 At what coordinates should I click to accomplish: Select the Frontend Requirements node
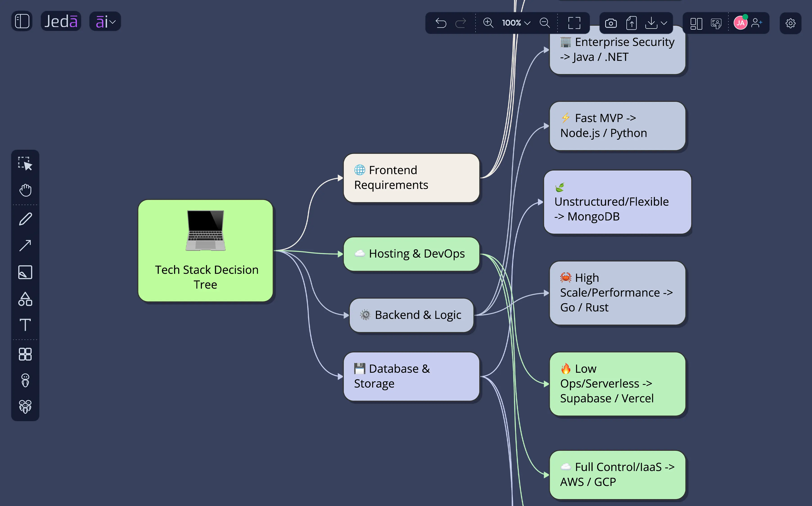tap(412, 178)
